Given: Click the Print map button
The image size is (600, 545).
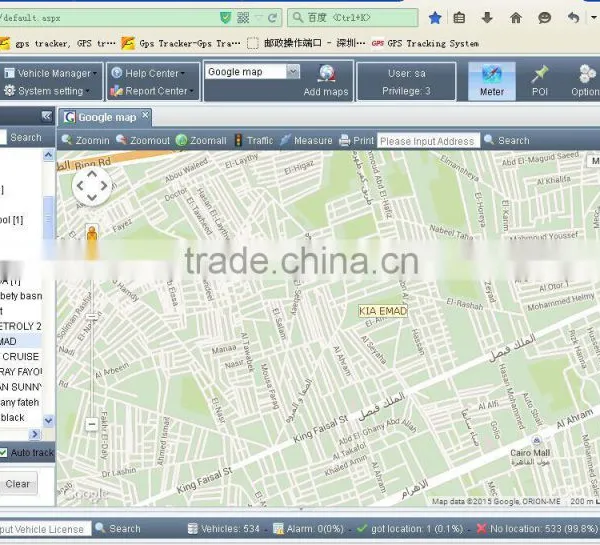Looking at the screenshot, I should click(356, 140).
